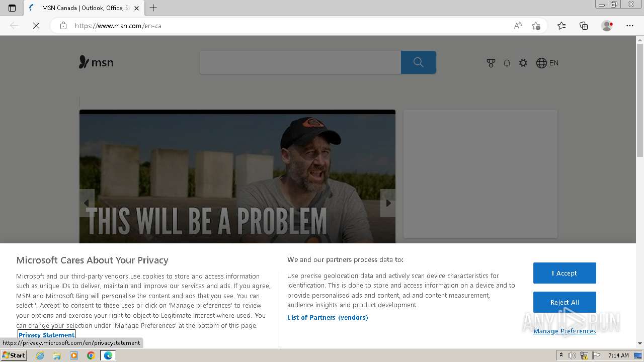Open Microsoft Rewards trophy icon

[x=491, y=63]
